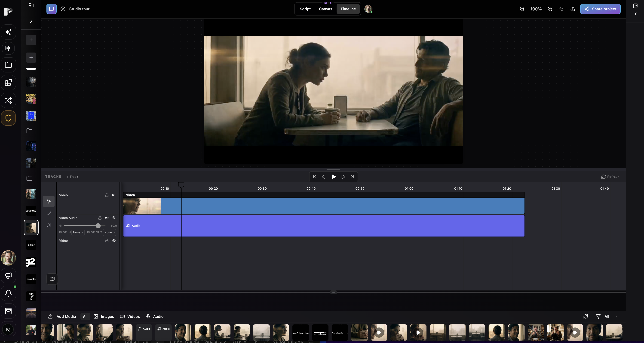Click the Refresh timeline button
644x343 pixels.
610,177
